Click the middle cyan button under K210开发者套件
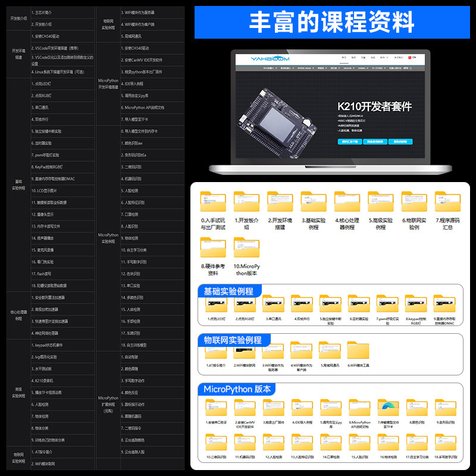This screenshot has height=476, width=476. click(375, 142)
